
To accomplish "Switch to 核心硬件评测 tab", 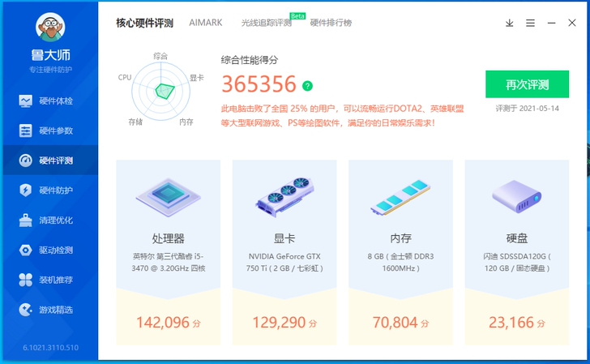I will click(144, 23).
